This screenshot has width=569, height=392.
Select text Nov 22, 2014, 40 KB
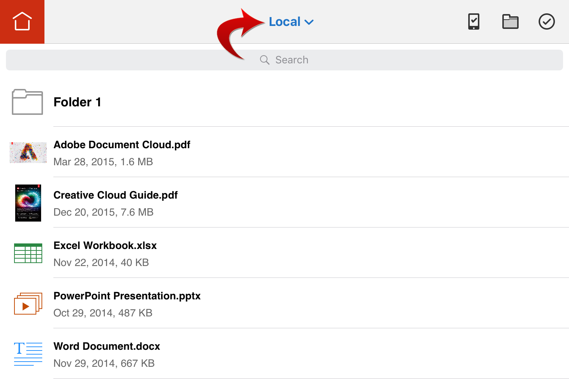[x=101, y=263]
